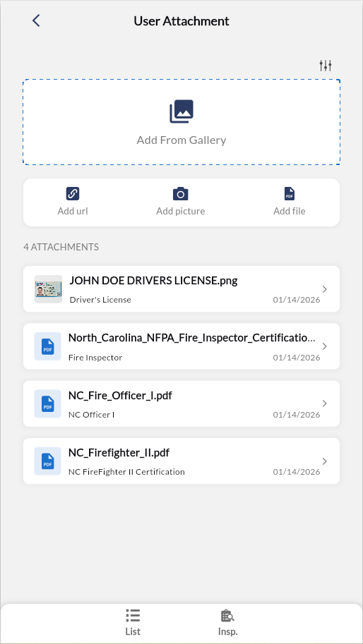Open NC_Firefighter_II.pdf attachment
The width and height of the screenshot is (363, 644).
pos(119,453)
